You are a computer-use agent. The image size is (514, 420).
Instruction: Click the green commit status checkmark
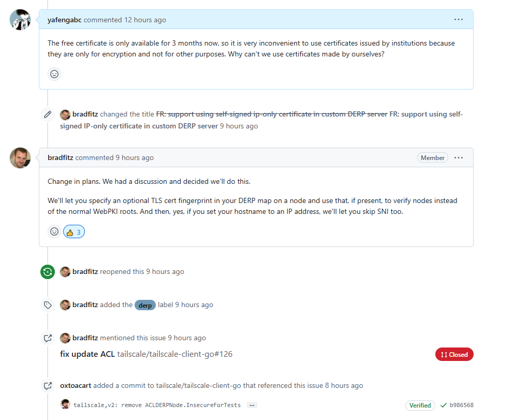coord(444,405)
